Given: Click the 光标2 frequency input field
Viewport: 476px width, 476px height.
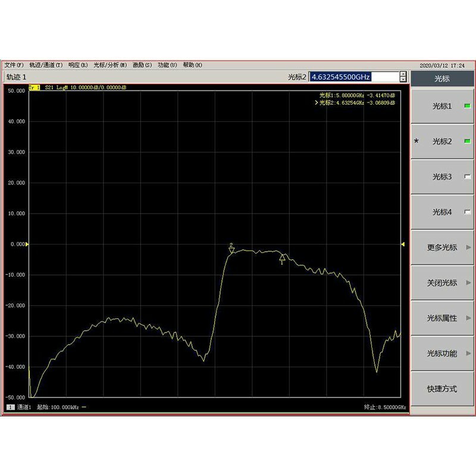Looking at the screenshot, I should [x=351, y=77].
